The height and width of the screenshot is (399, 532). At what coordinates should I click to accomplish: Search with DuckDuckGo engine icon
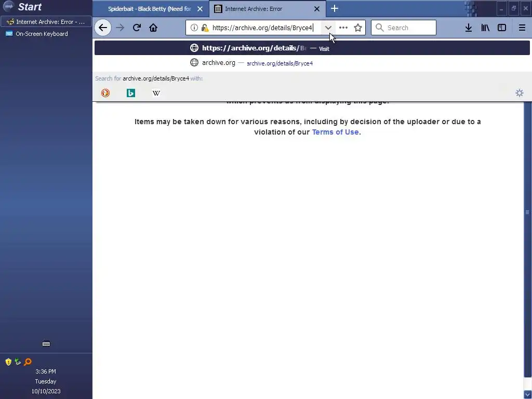point(105,92)
